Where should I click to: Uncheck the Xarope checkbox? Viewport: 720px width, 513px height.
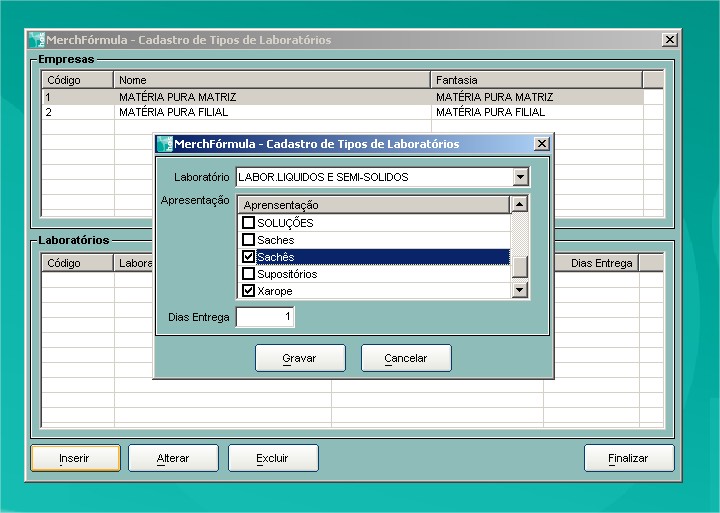[x=249, y=291]
